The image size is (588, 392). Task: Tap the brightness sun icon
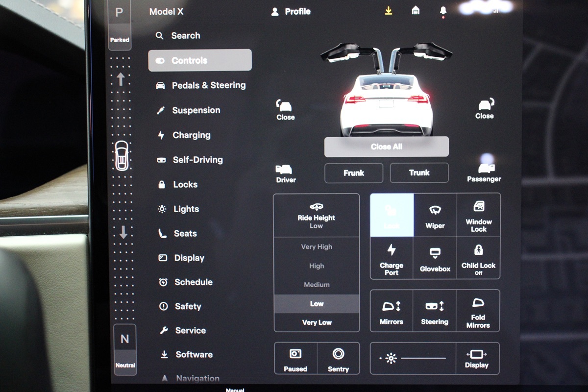(391, 359)
